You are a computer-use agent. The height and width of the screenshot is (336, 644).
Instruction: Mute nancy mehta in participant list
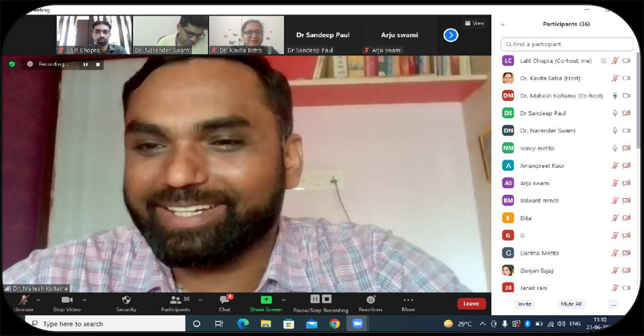[615, 148]
